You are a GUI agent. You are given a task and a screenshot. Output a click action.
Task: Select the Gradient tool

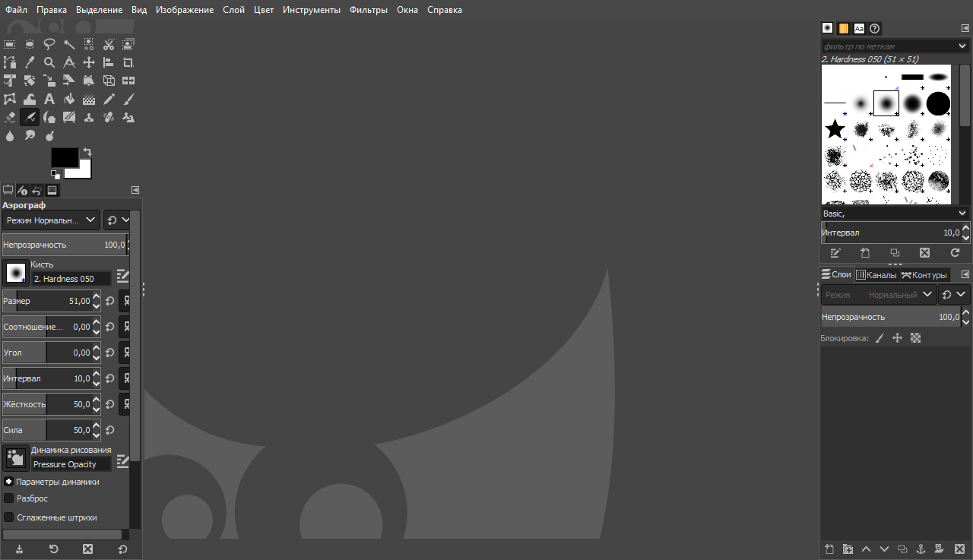click(89, 99)
